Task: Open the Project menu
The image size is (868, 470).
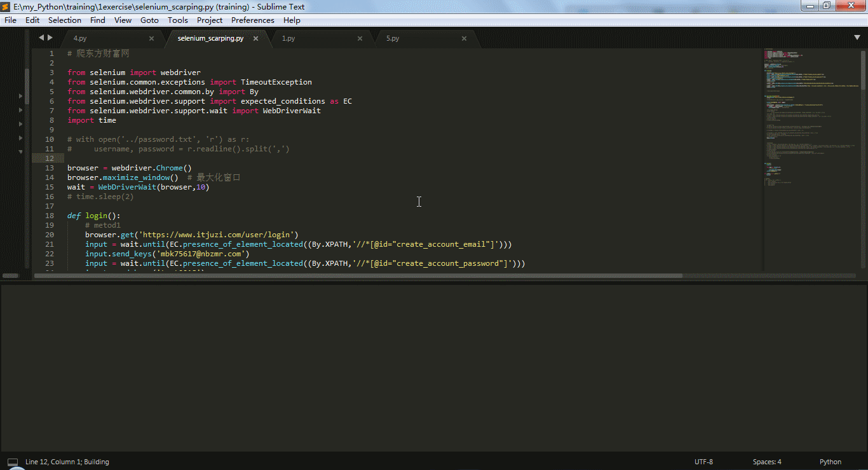Action: coord(210,20)
